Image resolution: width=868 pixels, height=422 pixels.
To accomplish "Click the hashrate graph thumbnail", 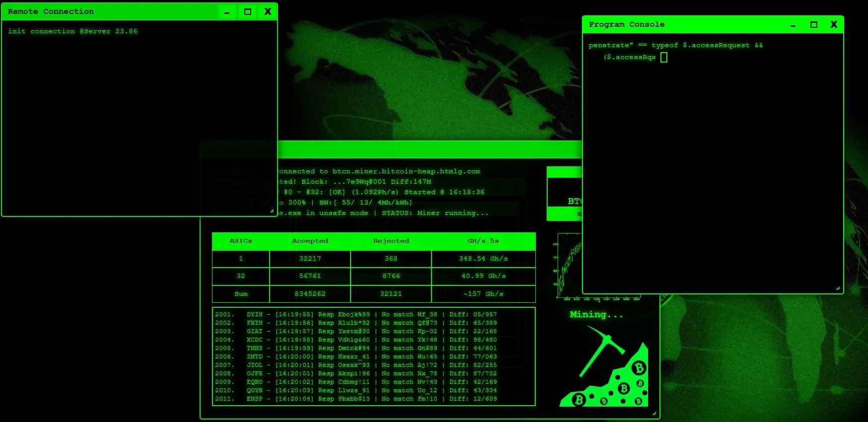I will coord(569,266).
